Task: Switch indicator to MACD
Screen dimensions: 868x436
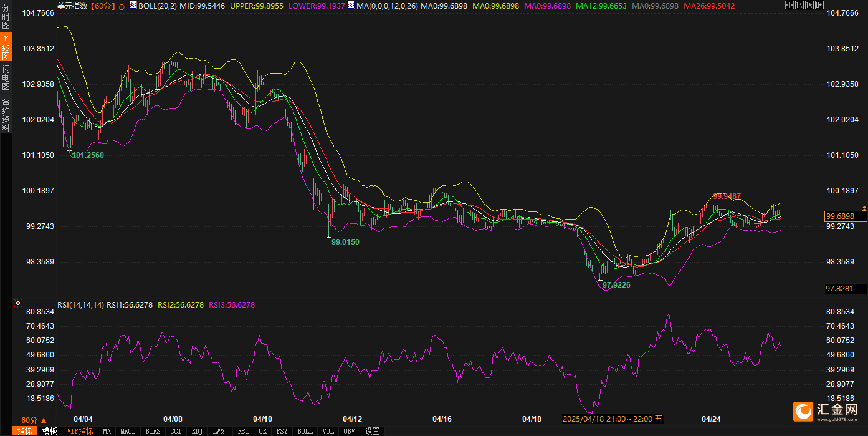Action: coord(128,431)
